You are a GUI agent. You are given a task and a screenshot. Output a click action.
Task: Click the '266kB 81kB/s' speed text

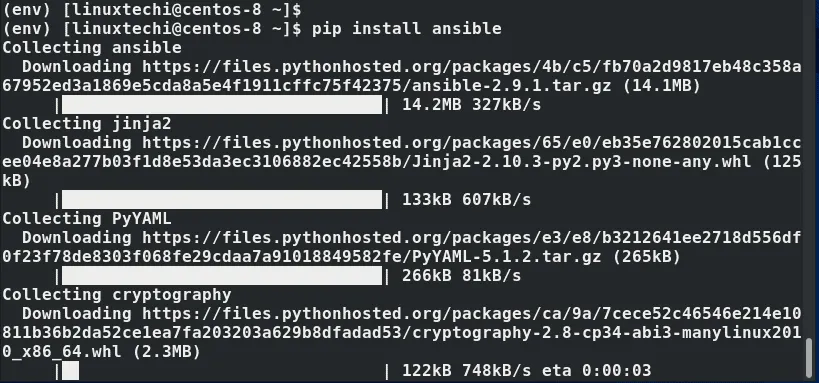coord(462,276)
